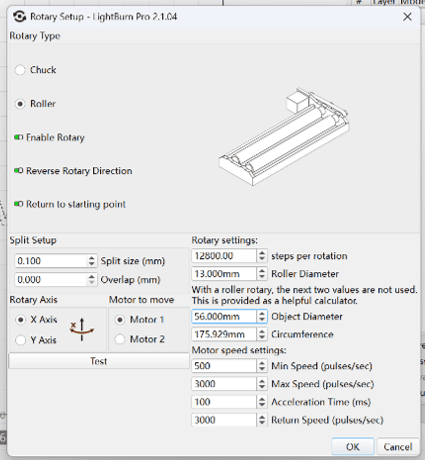The height and width of the screenshot is (460, 425).
Task: Decrease Roller Diameter with down arrow
Action: 262,277
